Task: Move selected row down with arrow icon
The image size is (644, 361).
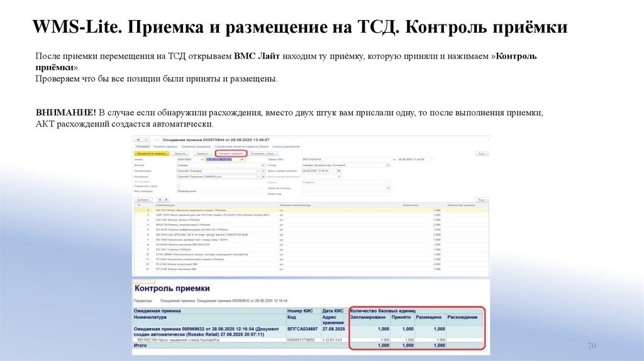Action: tap(166, 199)
